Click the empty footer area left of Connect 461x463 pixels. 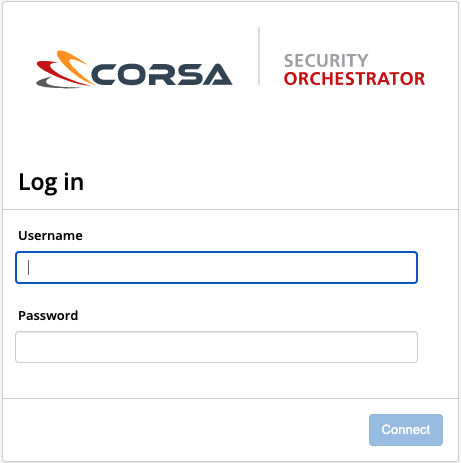(185, 430)
